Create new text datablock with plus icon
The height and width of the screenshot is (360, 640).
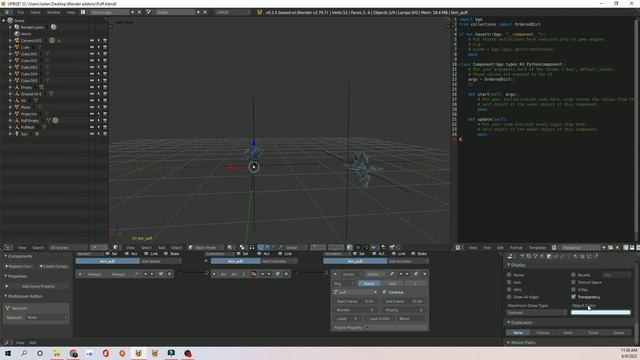(x=604, y=247)
